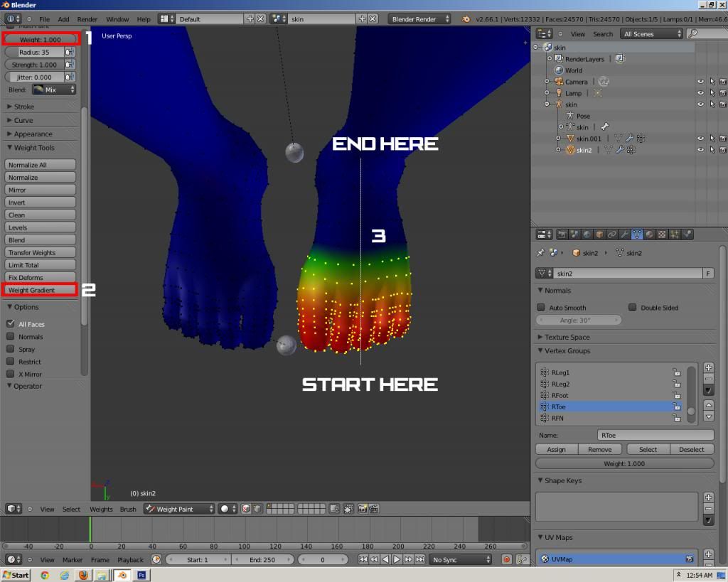Open the Modifiers wrench properties tab
This screenshot has height=582, width=728.
[624, 235]
